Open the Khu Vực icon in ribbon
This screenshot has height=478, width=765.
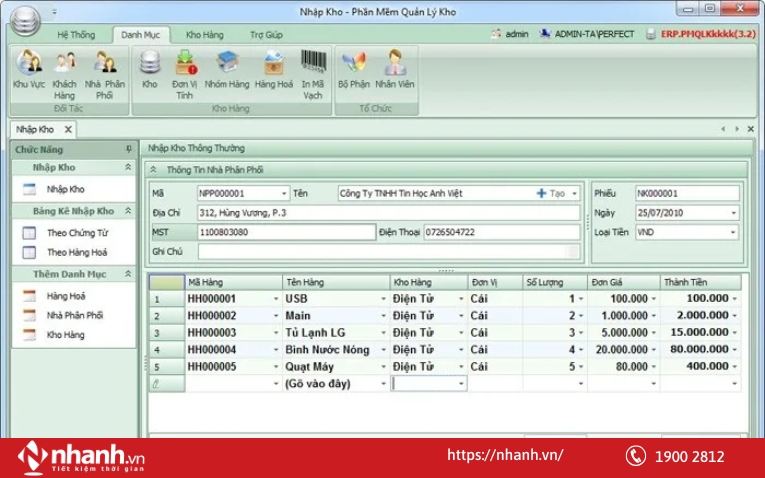(x=28, y=66)
